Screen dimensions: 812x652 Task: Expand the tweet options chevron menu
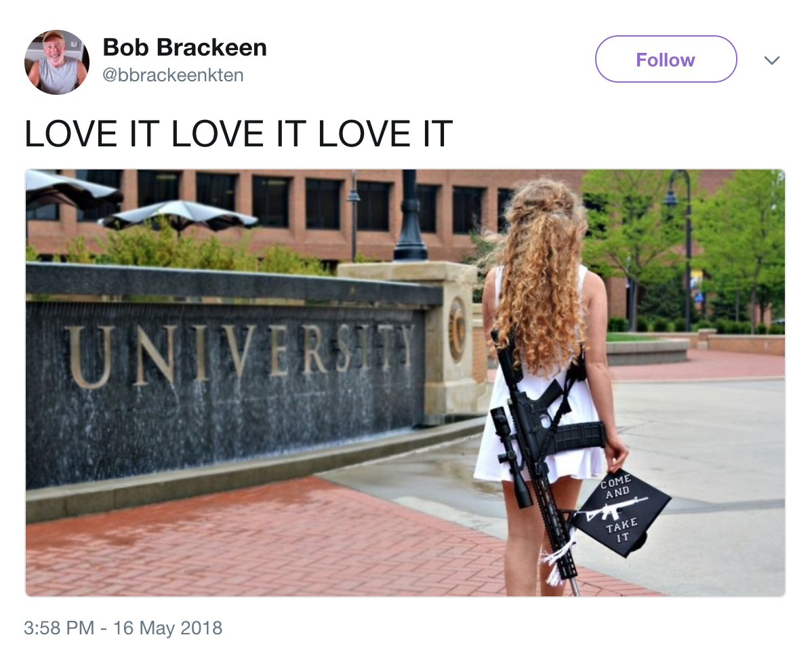pos(771,60)
